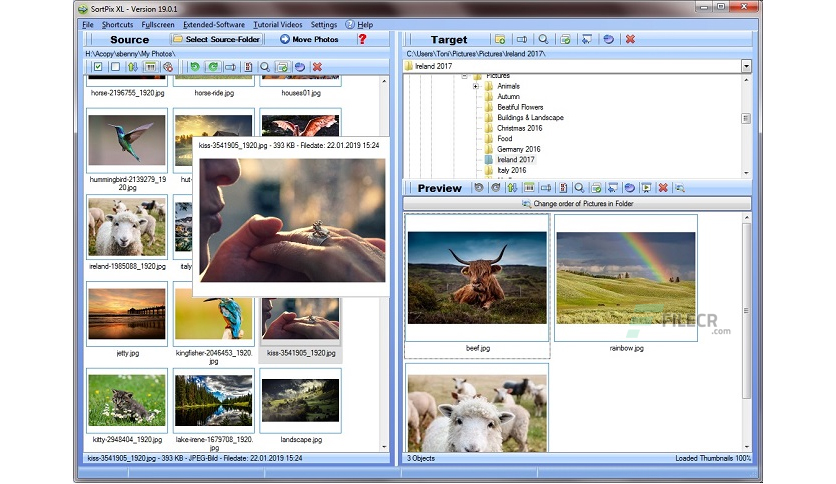836x484 pixels.
Task: Select the Germany 2016 folder
Action: point(518,149)
